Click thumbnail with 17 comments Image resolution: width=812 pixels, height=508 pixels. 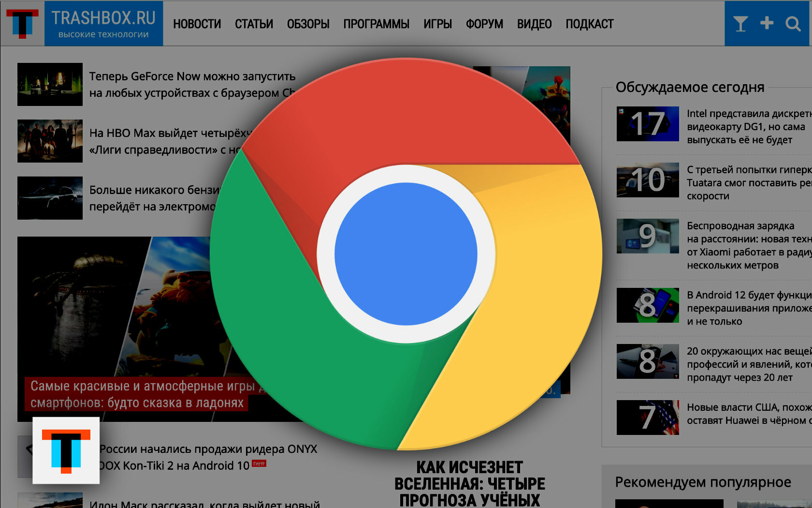point(648,124)
